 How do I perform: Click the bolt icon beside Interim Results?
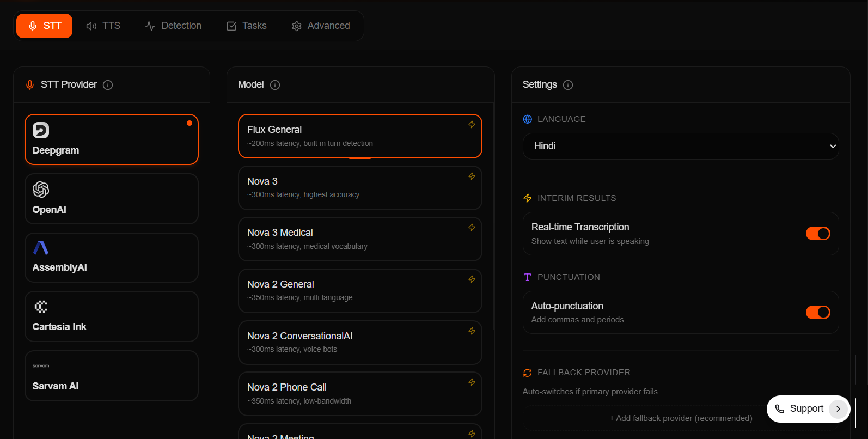[x=528, y=198]
